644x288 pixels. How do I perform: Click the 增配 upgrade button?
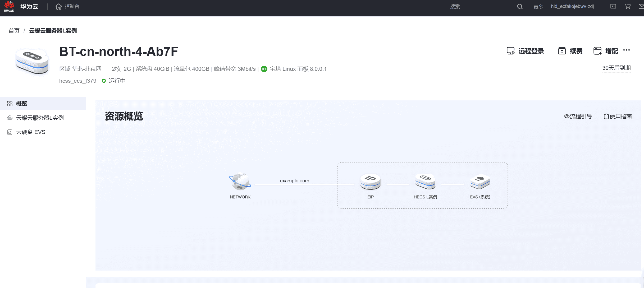coord(606,51)
